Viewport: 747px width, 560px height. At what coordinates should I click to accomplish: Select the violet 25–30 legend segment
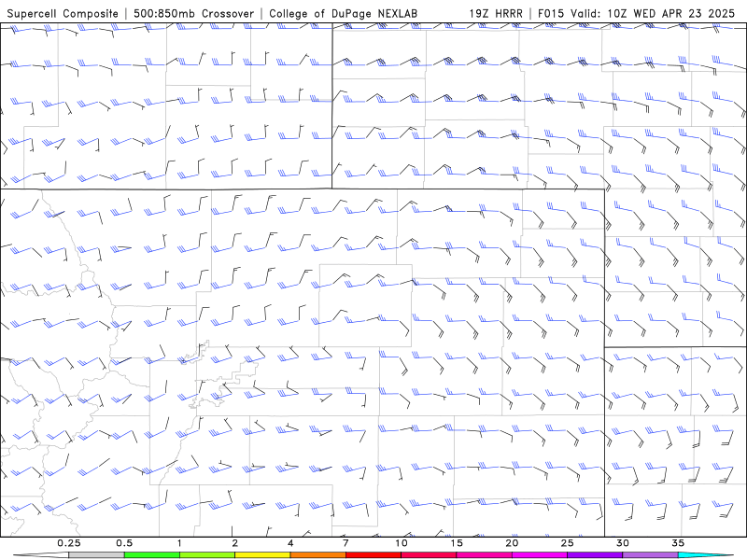tap(595, 555)
